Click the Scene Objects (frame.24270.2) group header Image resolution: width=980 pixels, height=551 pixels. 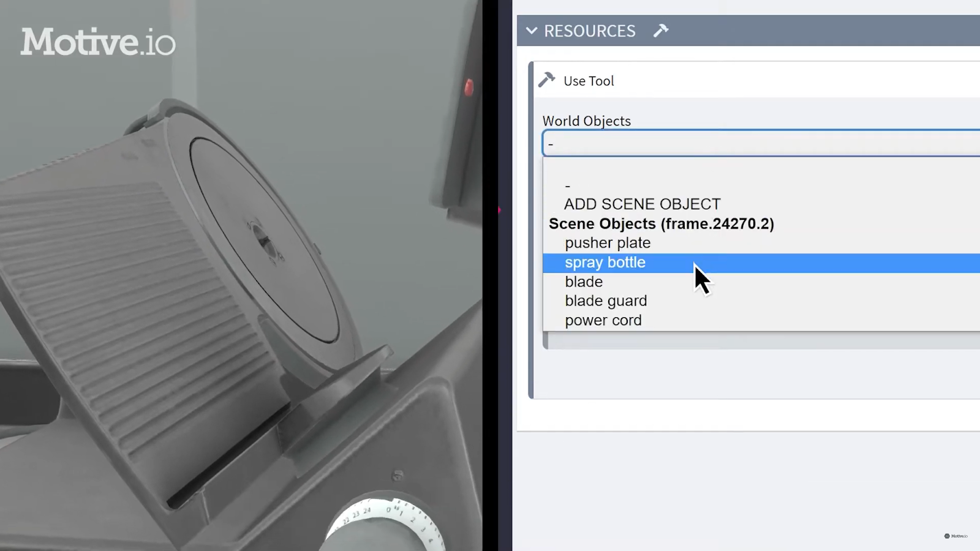point(661,223)
